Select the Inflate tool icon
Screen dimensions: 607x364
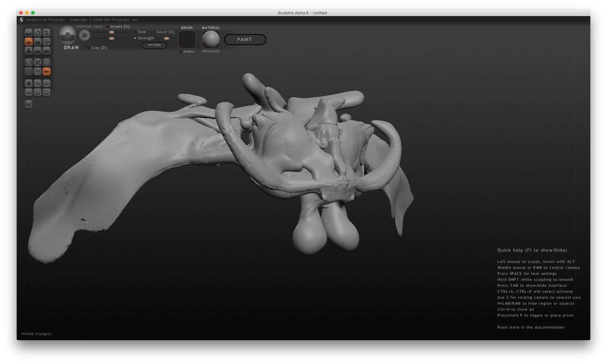coord(28,51)
